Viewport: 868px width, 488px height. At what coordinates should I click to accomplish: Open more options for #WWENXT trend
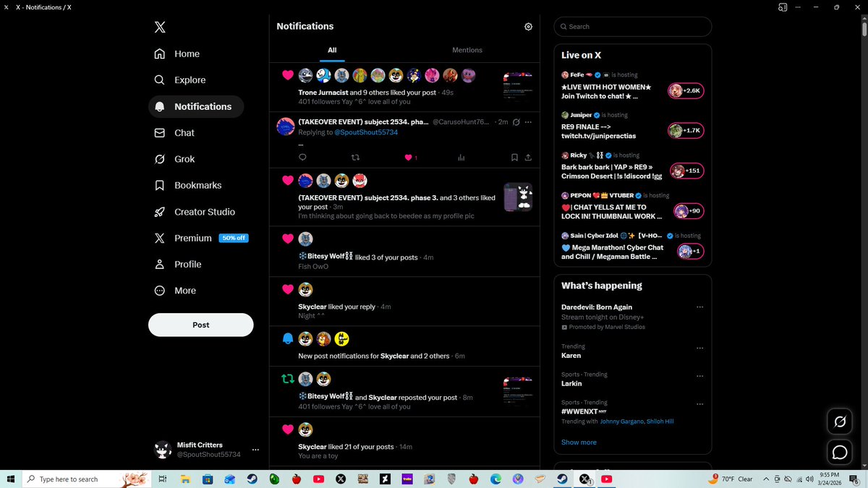(699, 404)
